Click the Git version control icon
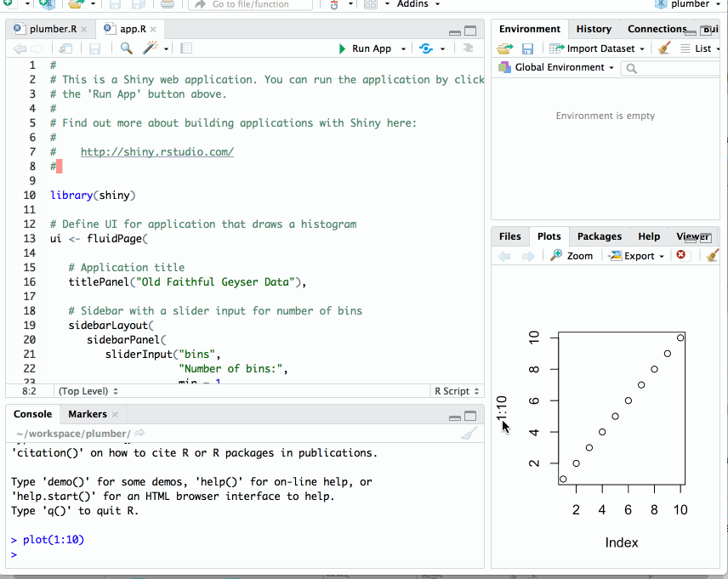This screenshot has height=579, width=728. click(334, 4)
